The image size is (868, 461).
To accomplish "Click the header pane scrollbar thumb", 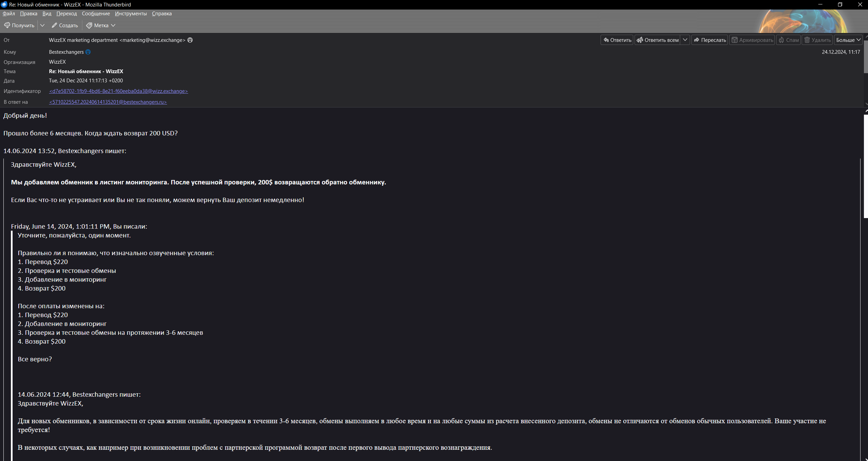I will 866,56.
